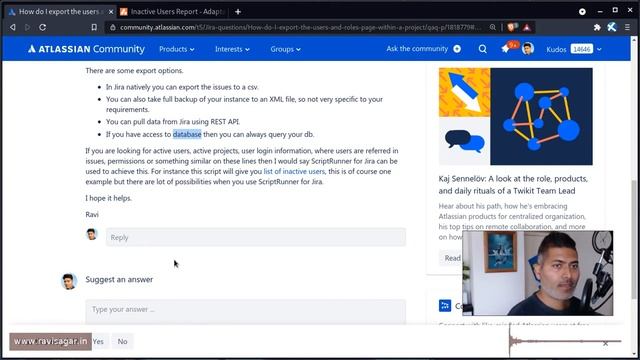Click the zoom magnifier in address bar

coord(493,27)
